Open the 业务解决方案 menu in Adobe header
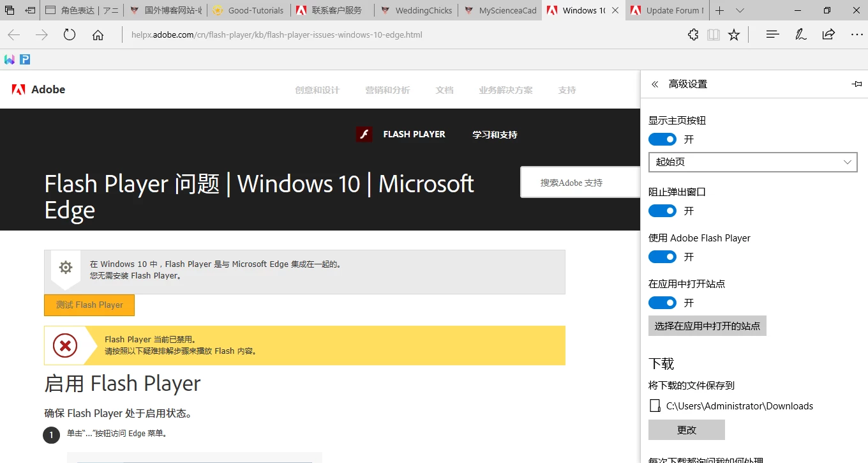 click(x=505, y=90)
